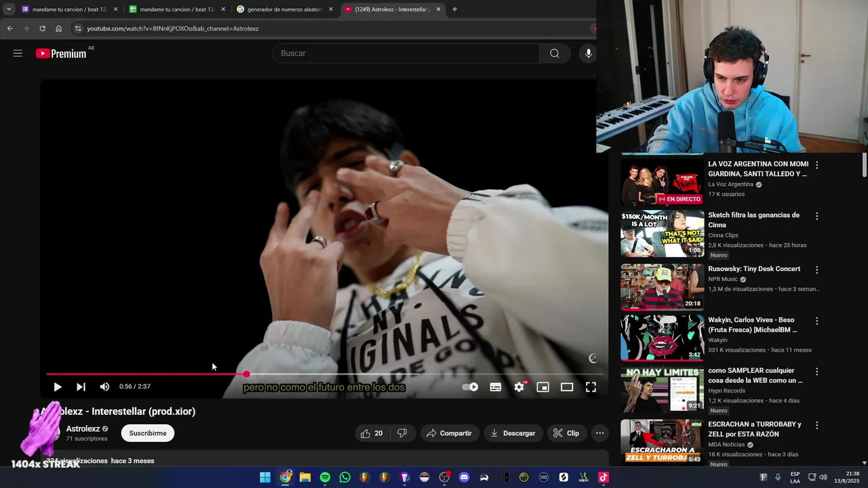View site information icon in address bar
The height and width of the screenshot is (488, 868).
78,28
